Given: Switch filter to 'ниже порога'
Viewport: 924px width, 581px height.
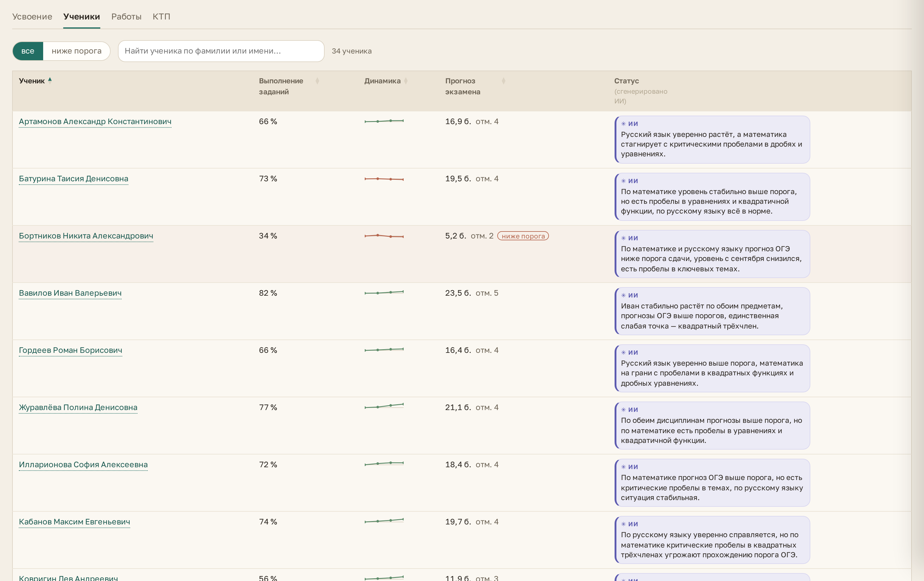Looking at the screenshot, I should coord(76,51).
